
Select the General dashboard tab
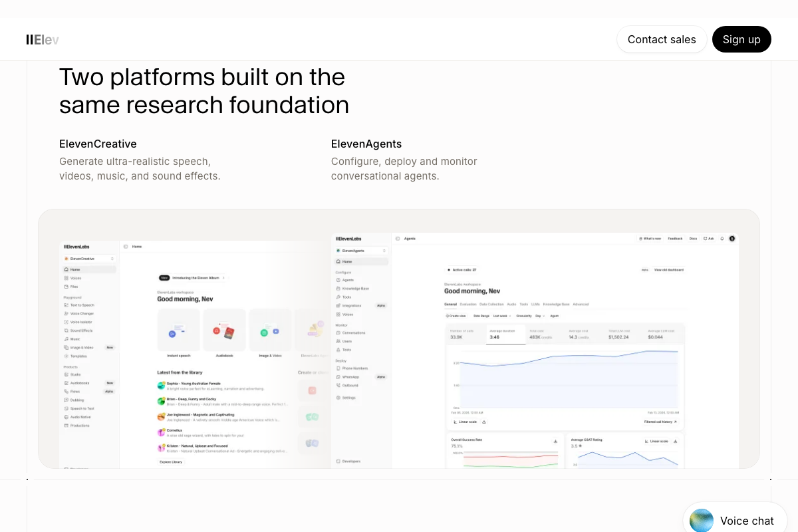point(450,304)
